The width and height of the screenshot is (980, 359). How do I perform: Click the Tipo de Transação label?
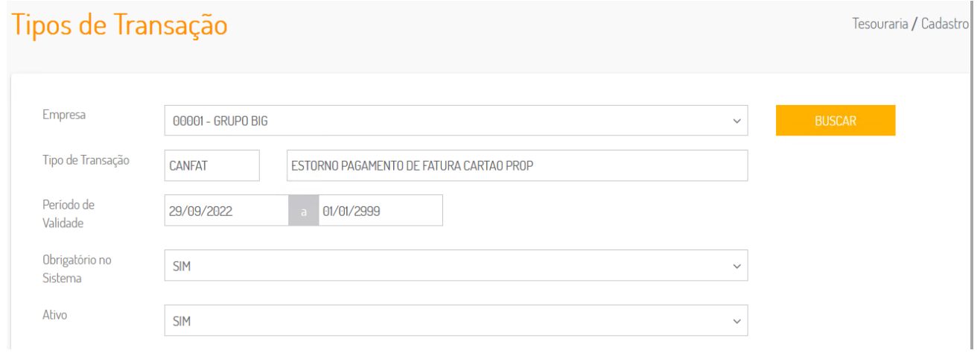point(86,160)
